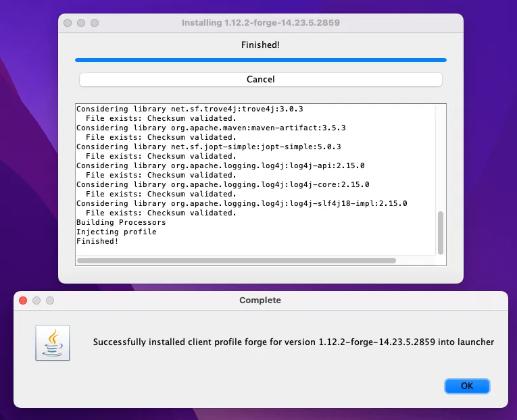Click OK in the Complete dialog
This screenshot has height=420, width=517.
tap(467, 386)
